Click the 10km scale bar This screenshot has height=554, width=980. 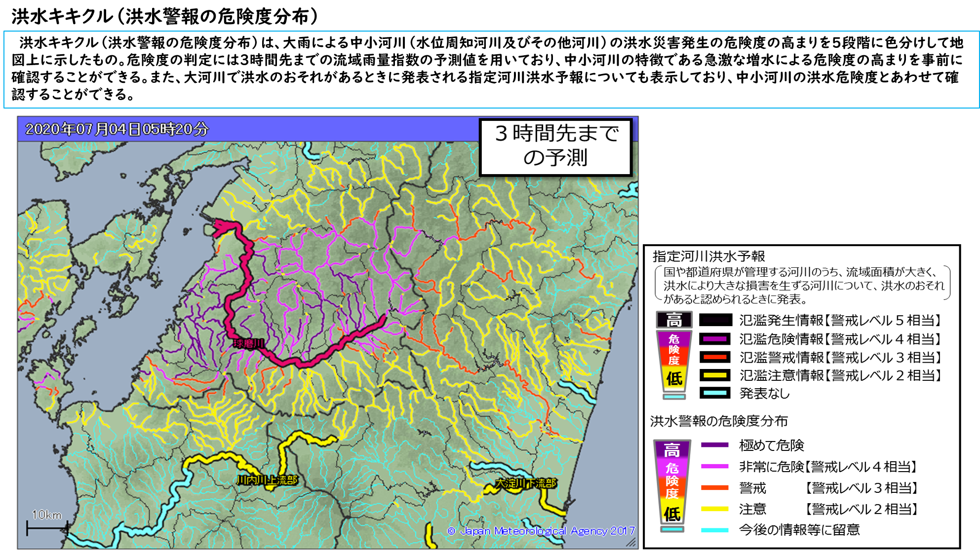47,528
